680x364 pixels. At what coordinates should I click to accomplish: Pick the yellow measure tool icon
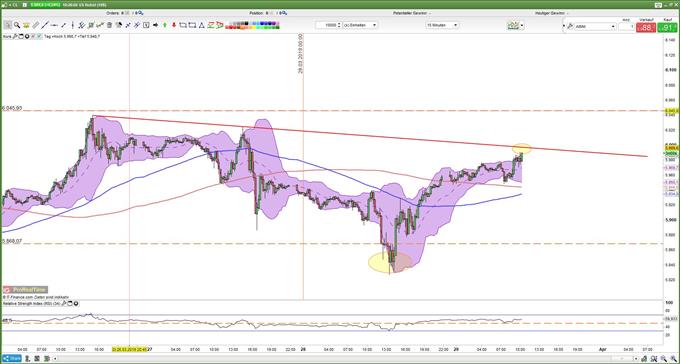click(26, 25)
